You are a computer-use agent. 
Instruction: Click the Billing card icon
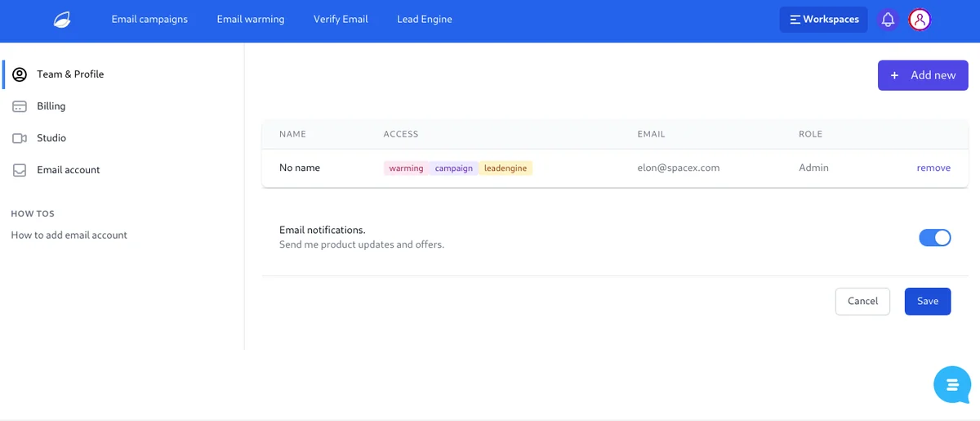[x=20, y=106]
